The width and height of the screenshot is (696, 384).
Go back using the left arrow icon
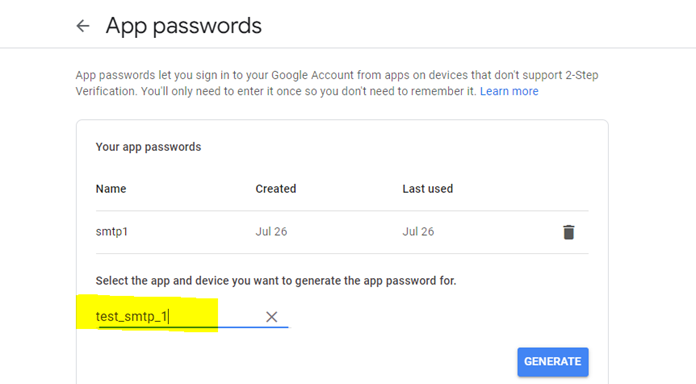[x=83, y=26]
